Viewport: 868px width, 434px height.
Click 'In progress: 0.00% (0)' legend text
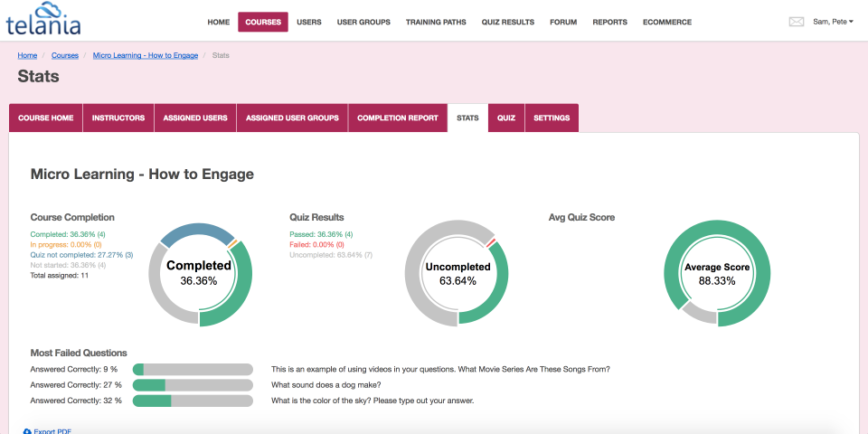(66, 244)
